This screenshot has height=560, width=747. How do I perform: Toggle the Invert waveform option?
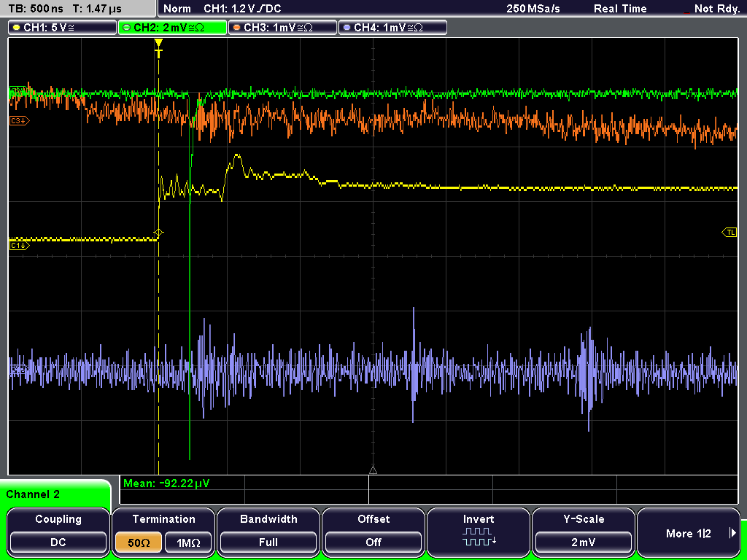(x=479, y=531)
